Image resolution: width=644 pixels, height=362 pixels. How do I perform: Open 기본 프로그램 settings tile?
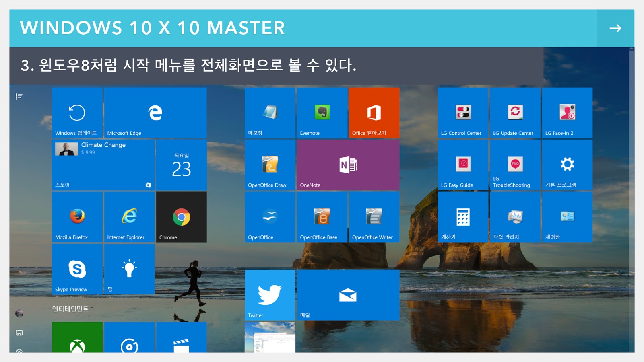(568, 165)
